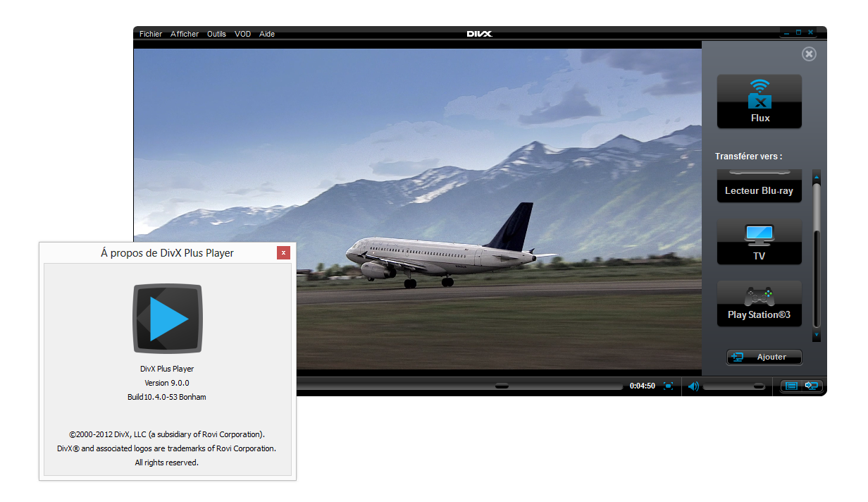The width and height of the screenshot is (868, 502).
Task: Open the Fichier menu
Action: tap(151, 34)
